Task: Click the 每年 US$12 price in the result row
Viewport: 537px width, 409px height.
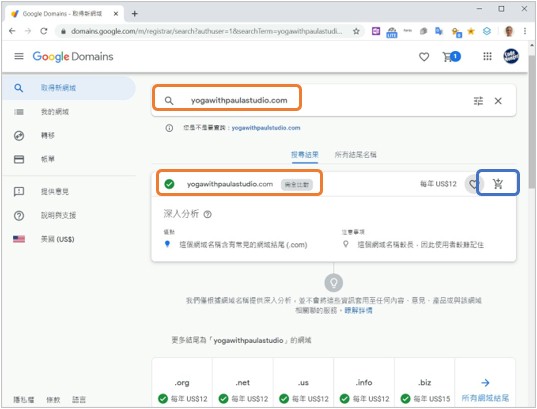Action: (x=438, y=184)
